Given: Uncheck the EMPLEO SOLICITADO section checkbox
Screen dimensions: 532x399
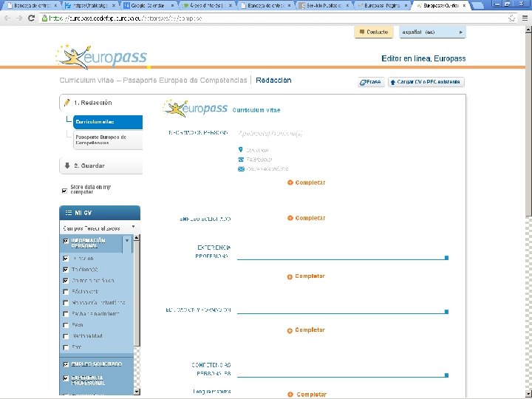Looking at the screenshot, I should coord(66,364).
